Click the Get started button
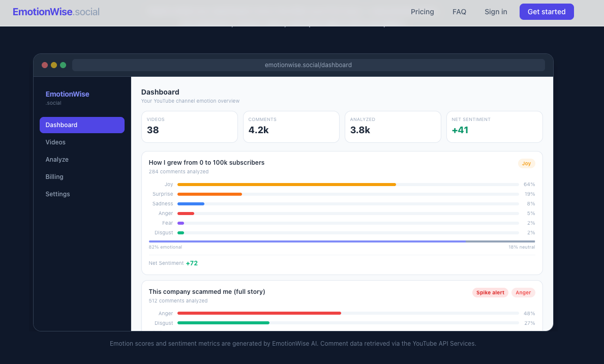The height and width of the screenshot is (364, 604). (x=547, y=11)
